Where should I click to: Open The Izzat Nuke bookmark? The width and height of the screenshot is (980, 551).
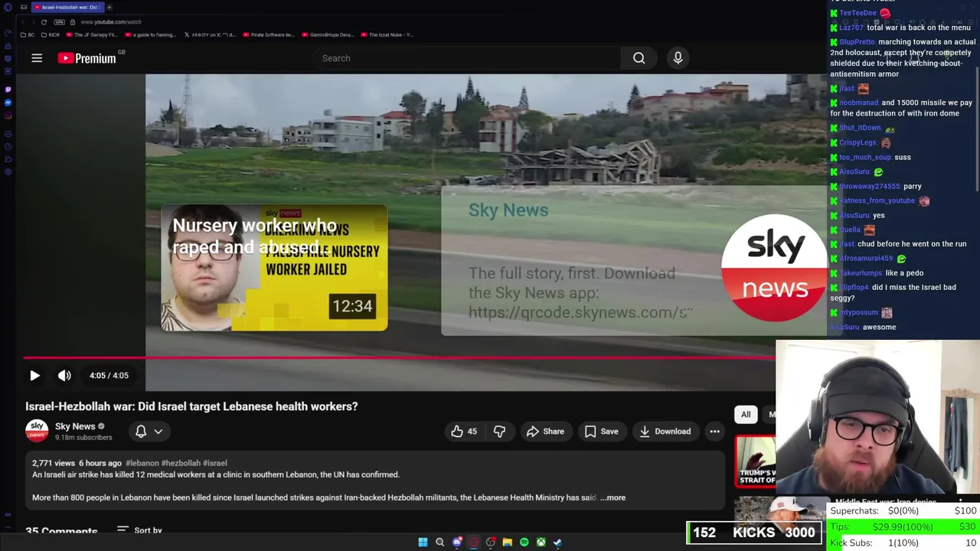(x=387, y=34)
